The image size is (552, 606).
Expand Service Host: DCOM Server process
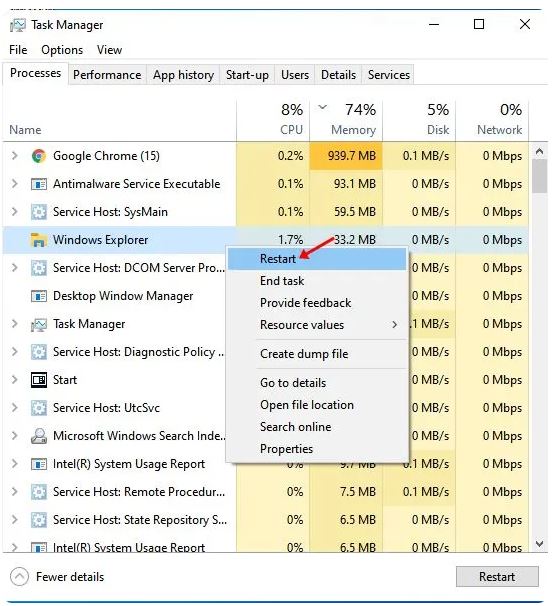pos(15,268)
